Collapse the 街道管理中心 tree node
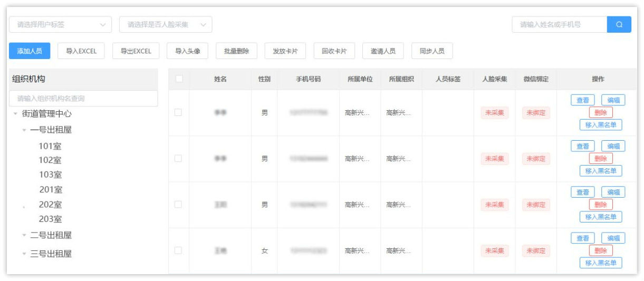 pos(16,114)
